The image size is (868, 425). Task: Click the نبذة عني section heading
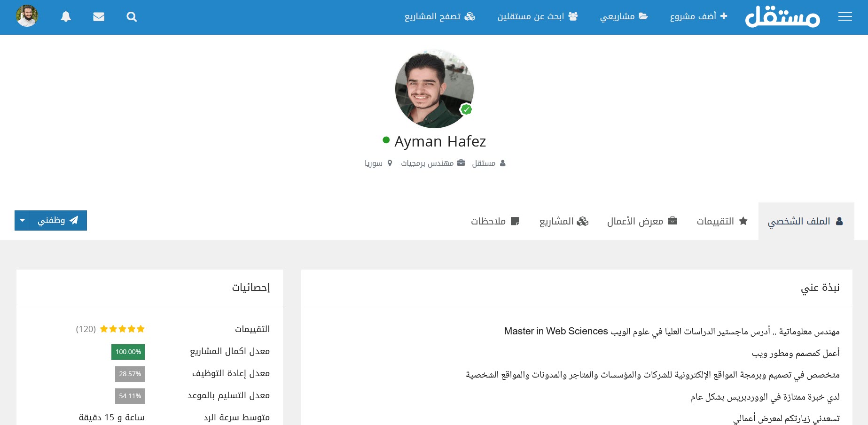tap(820, 287)
